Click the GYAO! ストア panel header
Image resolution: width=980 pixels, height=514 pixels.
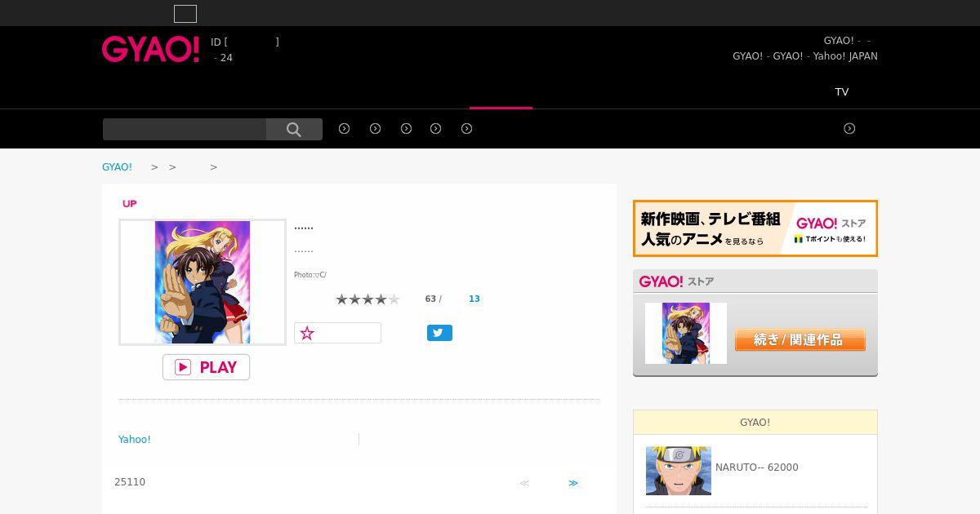pos(755,281)
